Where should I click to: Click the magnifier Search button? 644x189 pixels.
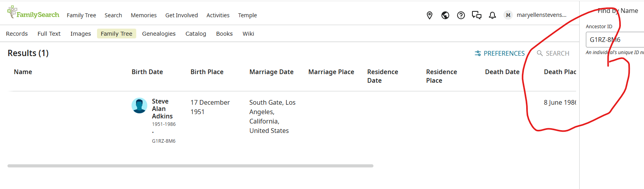click(553, 53)
